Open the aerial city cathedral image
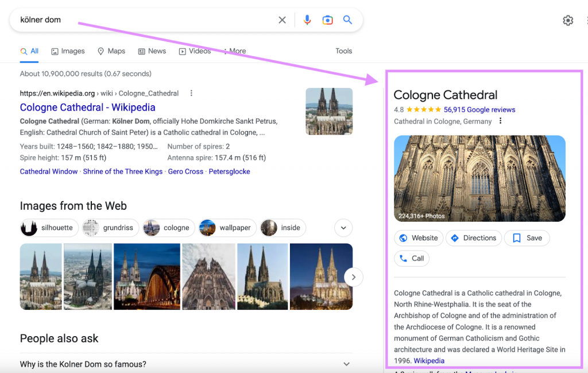The height and width of the screenshot is (373, 588). point(88,276)
